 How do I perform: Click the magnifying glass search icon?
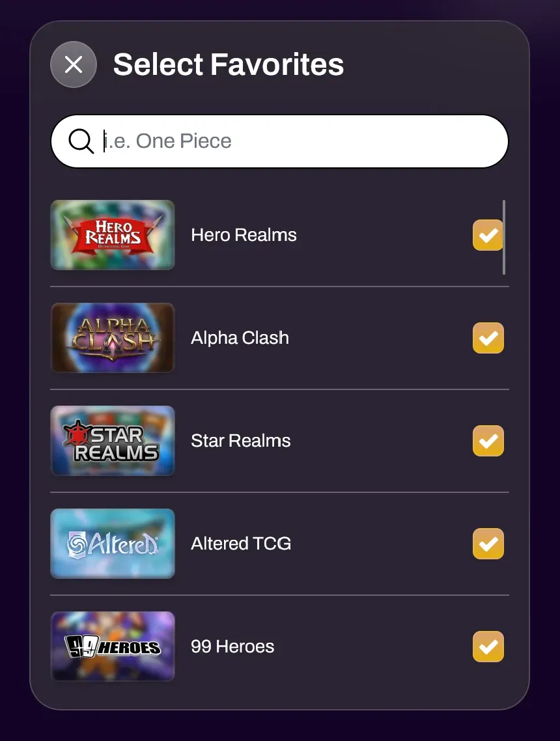81,141
